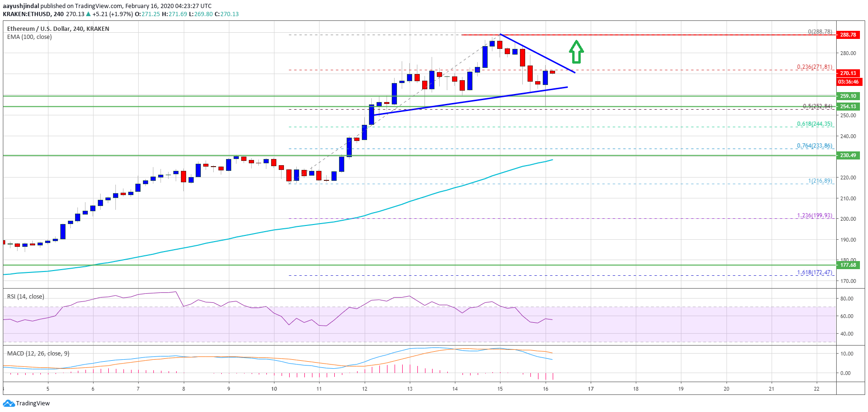Click the TradingView watermark text
The image size is (868, 412).
click(33, 403)
